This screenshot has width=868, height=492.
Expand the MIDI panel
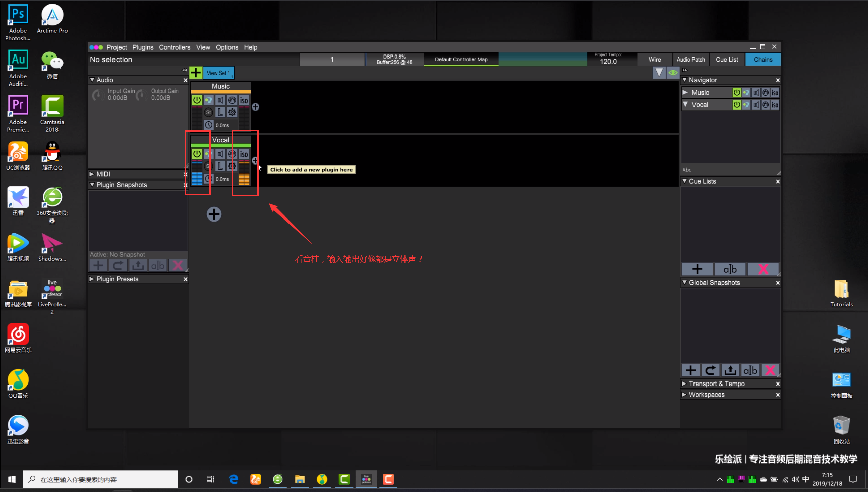92,174
